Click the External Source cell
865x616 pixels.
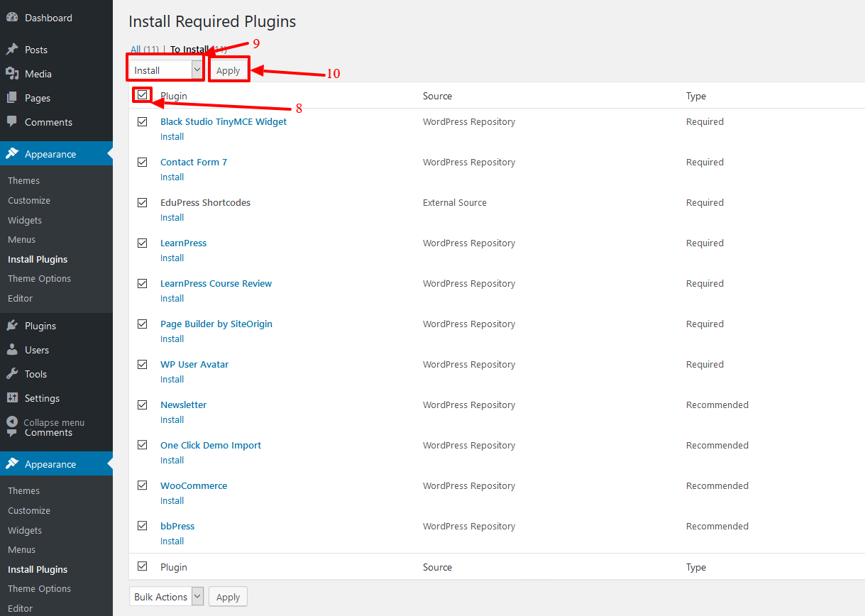455,202
